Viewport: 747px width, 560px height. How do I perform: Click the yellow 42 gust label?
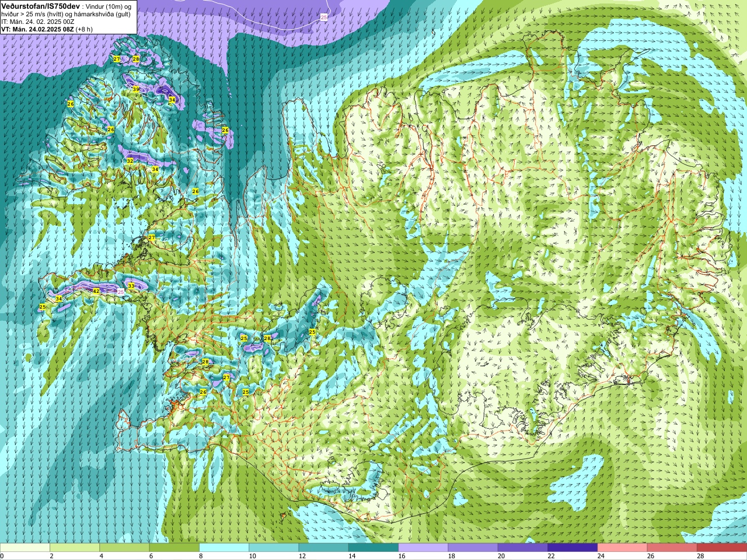(96, 290)
